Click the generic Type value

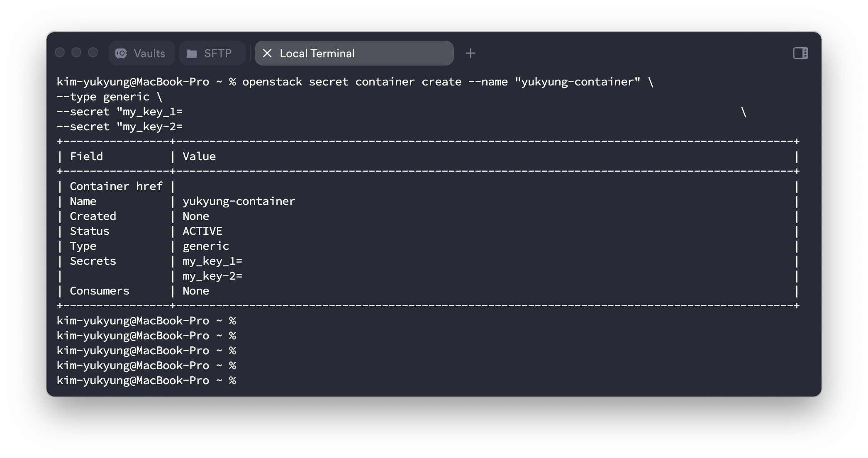pos(205,246)
